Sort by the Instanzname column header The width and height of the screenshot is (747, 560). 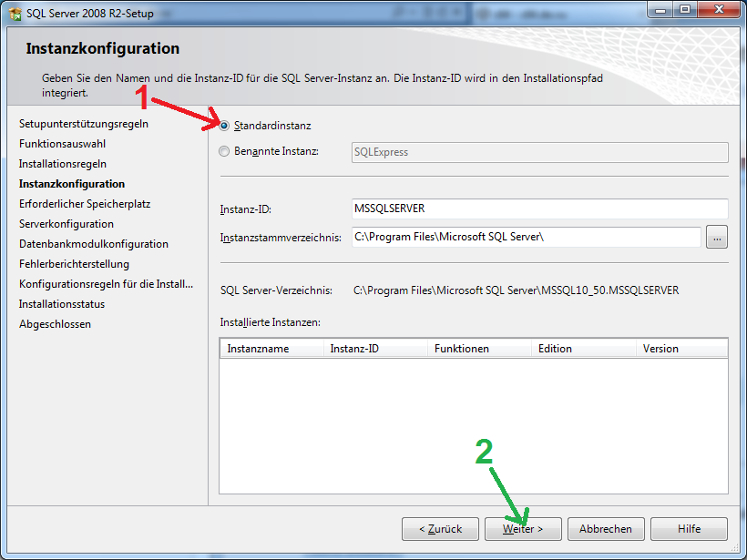[x=271, y=349]
